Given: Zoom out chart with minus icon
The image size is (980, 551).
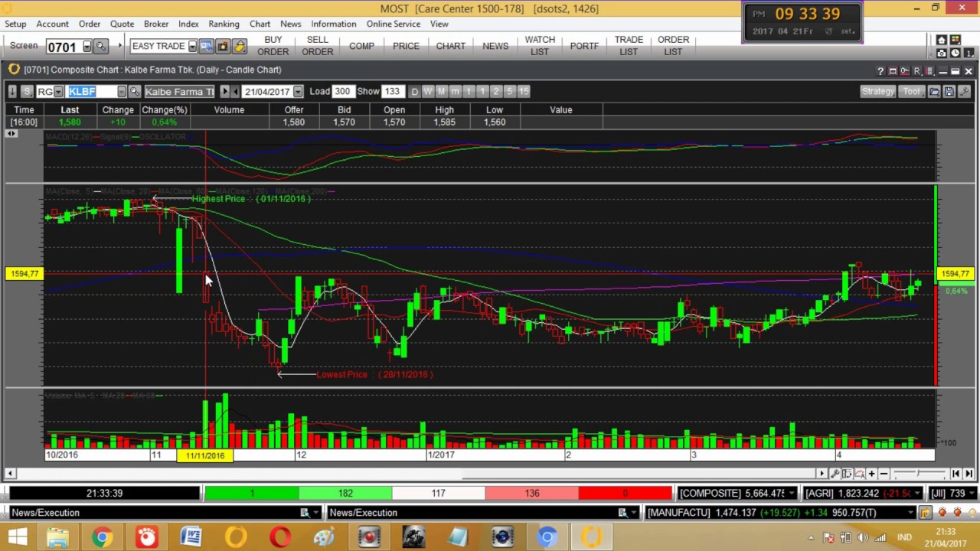Looking at the screenshot, I should tap(884, 474).
